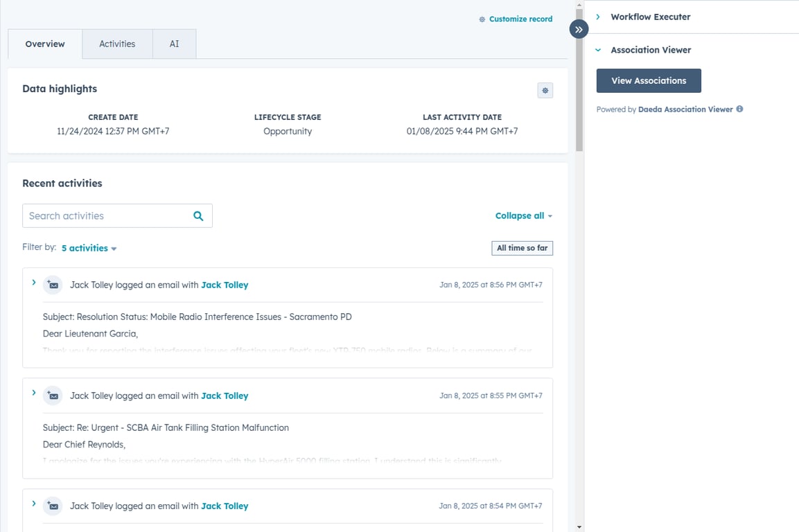Switch to the Activities tab
799x532 pixels.
[x=116, y=44]
